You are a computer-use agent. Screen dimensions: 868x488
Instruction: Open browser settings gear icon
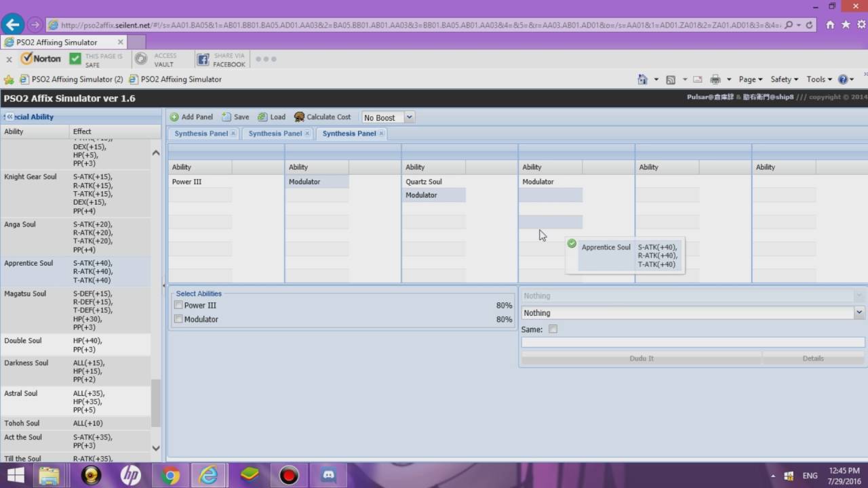tap(861, 25)
